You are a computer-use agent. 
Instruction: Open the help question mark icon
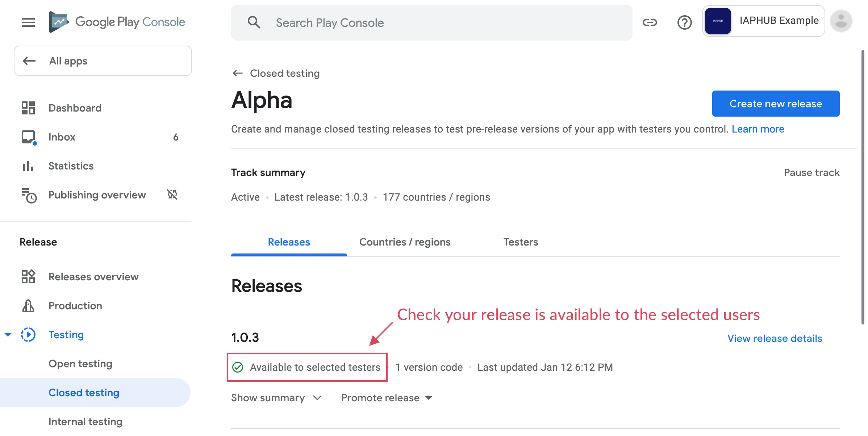[684, 22]
